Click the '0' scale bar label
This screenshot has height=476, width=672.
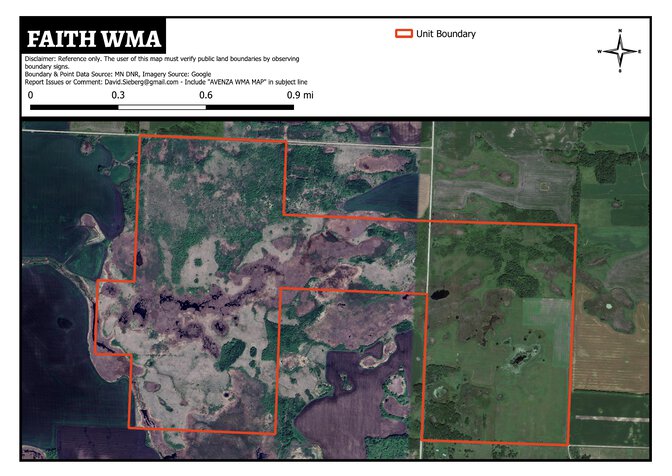[x=30, y=95]
